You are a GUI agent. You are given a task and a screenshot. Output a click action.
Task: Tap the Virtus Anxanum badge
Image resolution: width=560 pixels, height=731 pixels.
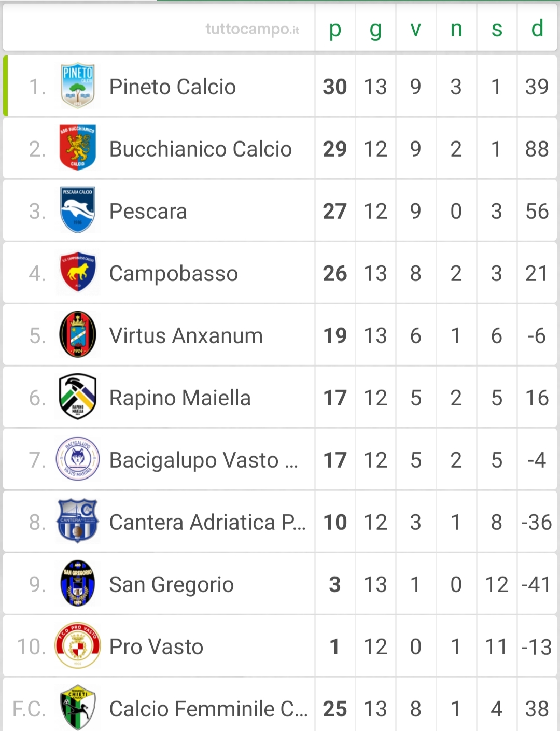click(77, 335)
